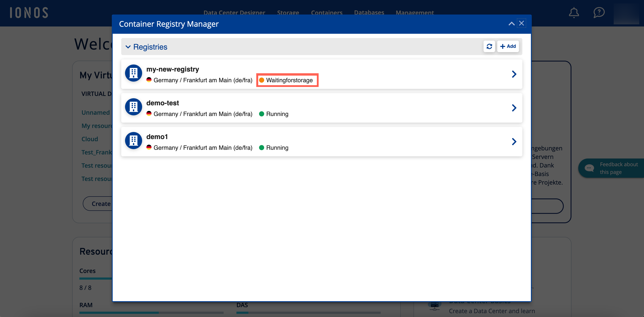Click the Waitingforstorage status label

pyautogui.click(x=289, y=80)
